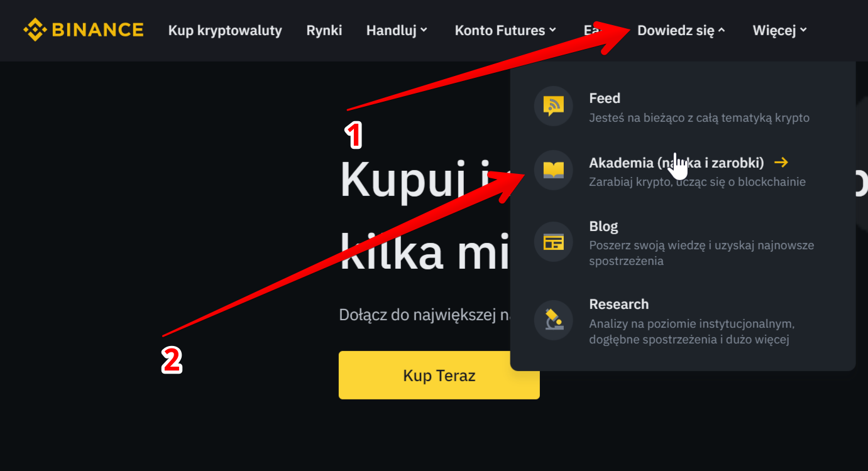The width and height of the screenshot is (868, 471).
Task: Open the Więcej dropdown menu
Action: 779,30
